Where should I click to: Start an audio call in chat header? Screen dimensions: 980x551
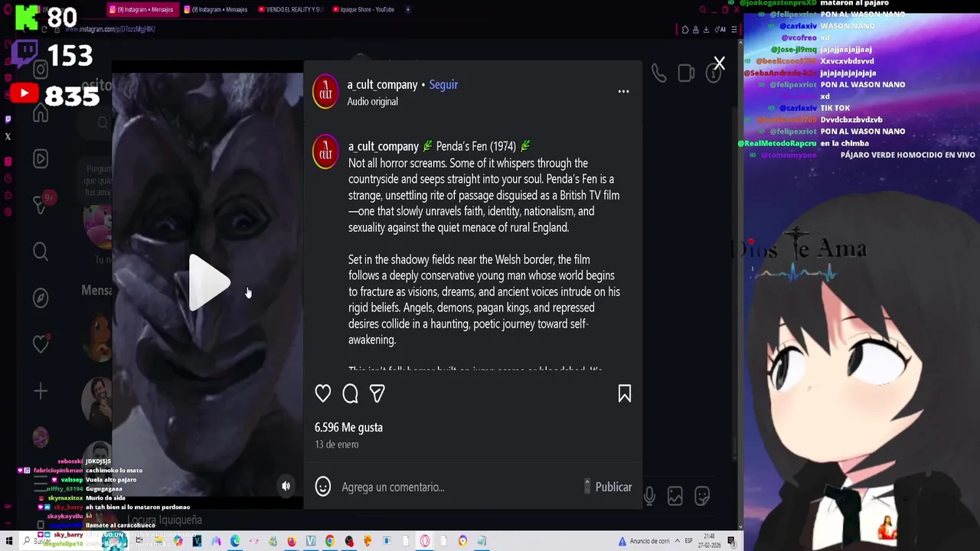[658, 73]
